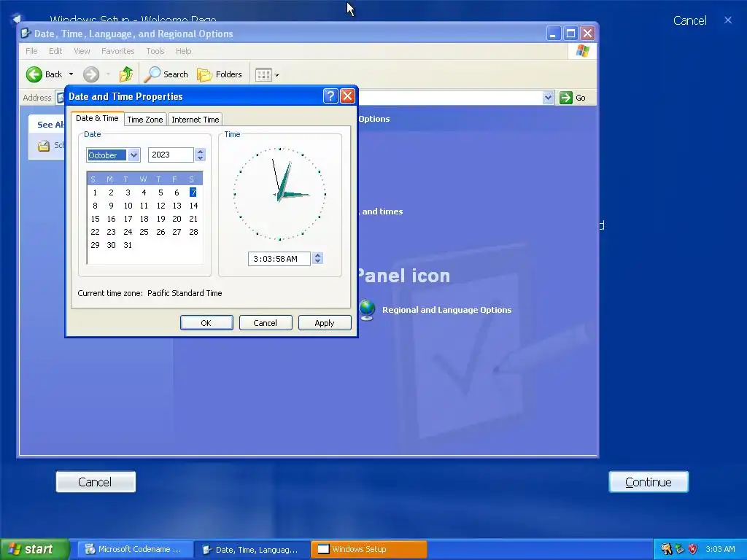Increase the time with up spinner
This screenshot has width=747, height=560.
tap(318, 255)
